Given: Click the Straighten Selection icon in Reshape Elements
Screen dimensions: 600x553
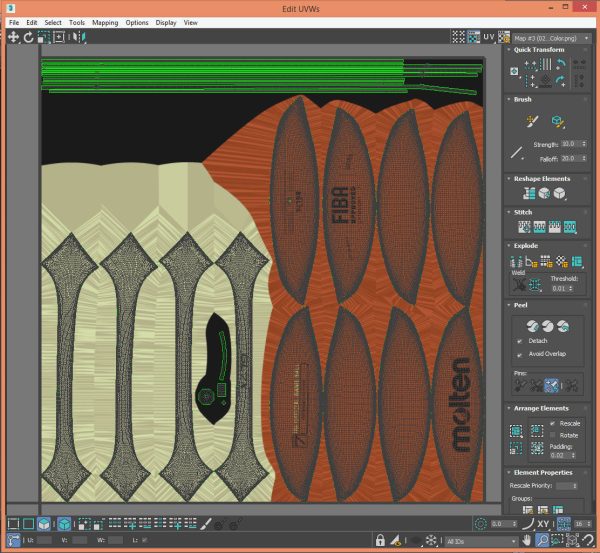Looking at the screenshot, I should [x=529, y=193].
